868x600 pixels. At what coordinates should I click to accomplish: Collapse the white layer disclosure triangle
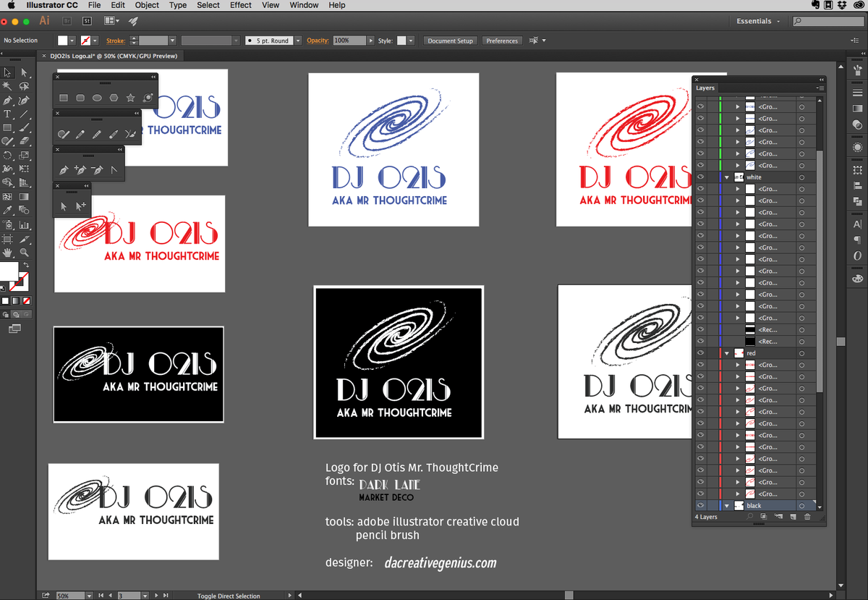click(727, 177)
